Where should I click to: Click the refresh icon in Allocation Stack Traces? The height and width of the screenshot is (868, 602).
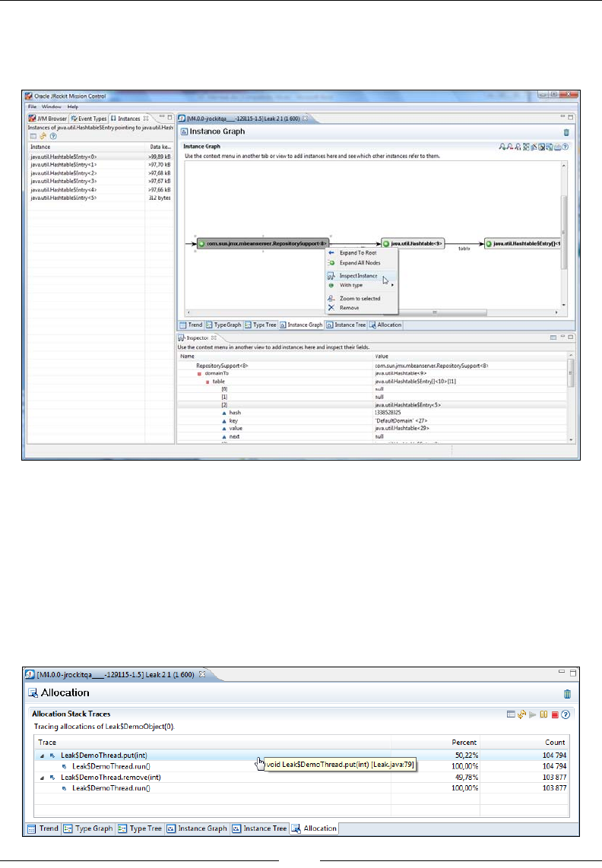(x=521, y=714)
